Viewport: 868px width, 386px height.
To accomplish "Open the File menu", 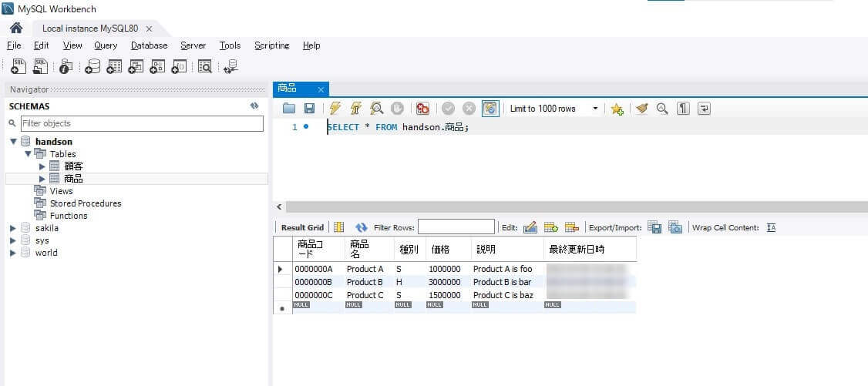I will [x=14, y=45].
